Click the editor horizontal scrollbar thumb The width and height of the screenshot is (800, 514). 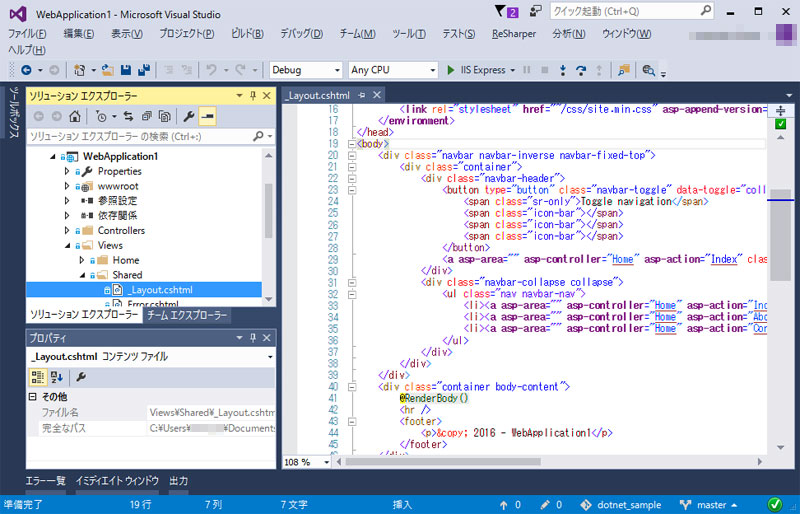click(443, 462)
